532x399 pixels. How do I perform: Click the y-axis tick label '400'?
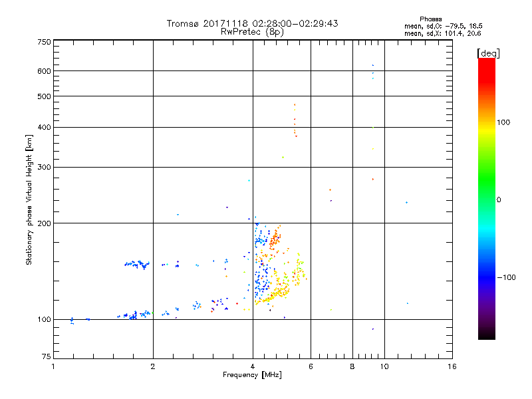point(44,127)
